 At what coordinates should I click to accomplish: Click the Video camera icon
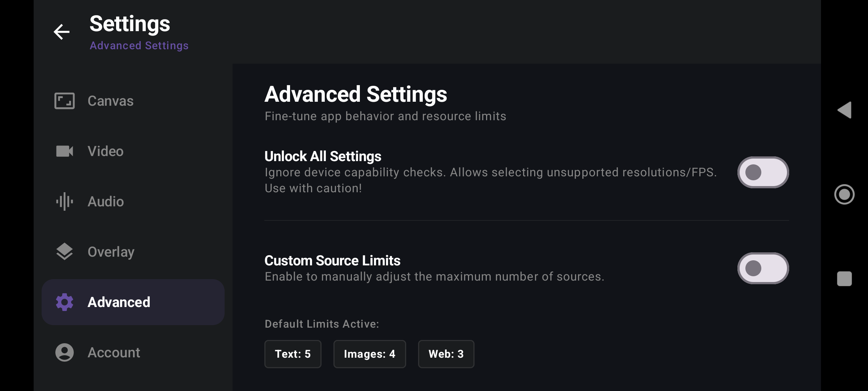[64, 151]
